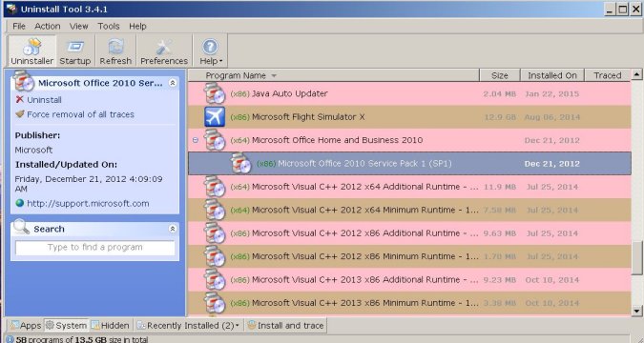This screenshot has height=343, width=644.
Task: Open the Help toolbar dropdown
Action: pos(210,50)
